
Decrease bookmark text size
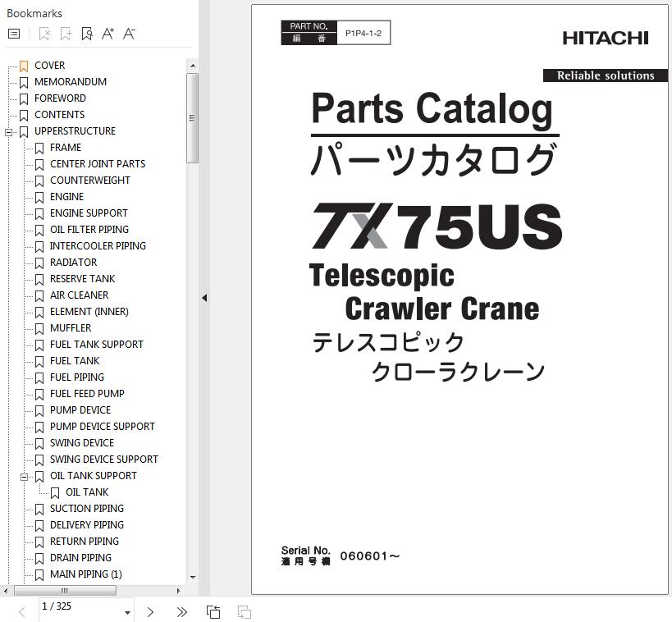[129, 34]
